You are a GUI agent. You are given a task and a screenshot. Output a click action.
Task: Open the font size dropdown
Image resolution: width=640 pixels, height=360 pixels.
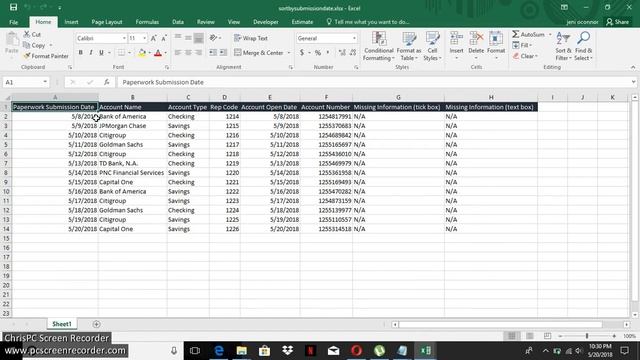[144, 38]
